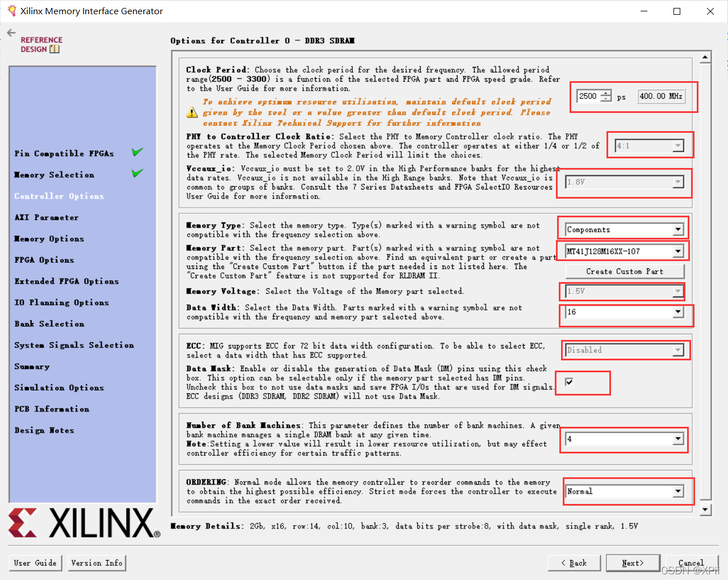Screen dimensions: 728x580
Task: Open the Number of Bank Machines dropdown
Action: pos(625,439)
